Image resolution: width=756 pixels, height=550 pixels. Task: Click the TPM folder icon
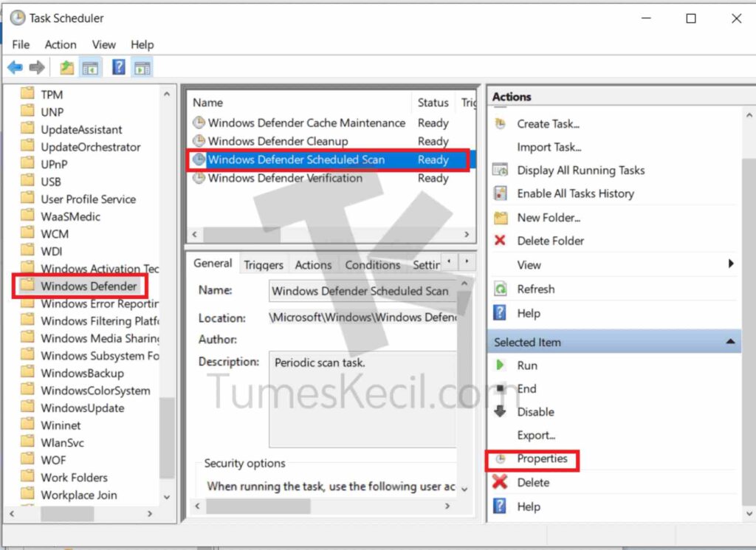point(27,93)
